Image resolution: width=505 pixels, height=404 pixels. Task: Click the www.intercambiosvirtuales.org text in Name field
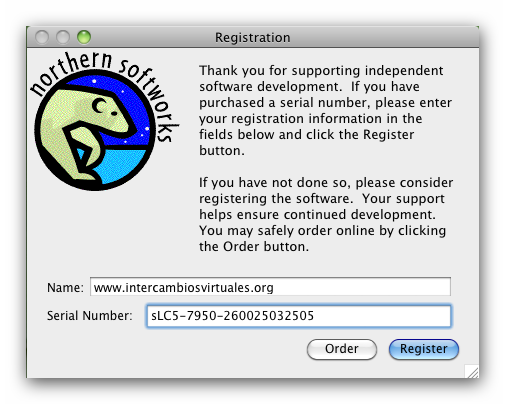coord(183,288)
